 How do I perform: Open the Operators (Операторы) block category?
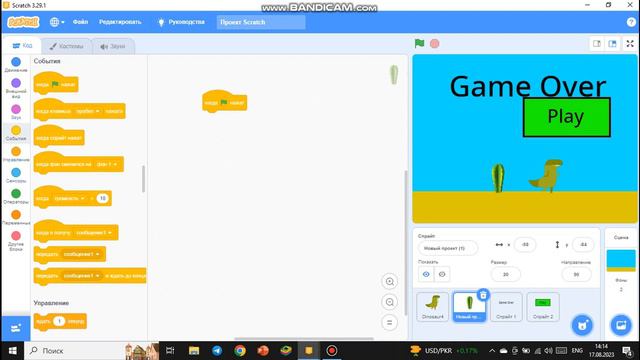(16, 196)
